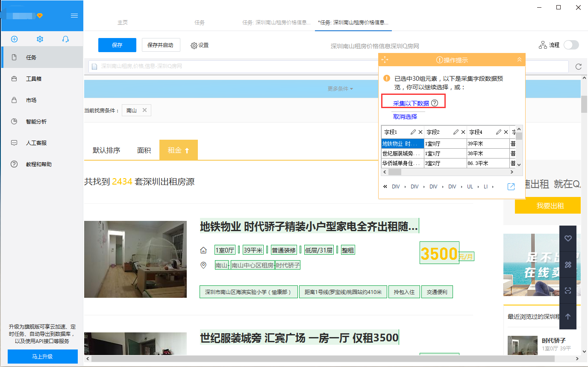Click the 马上升级 upgrade button
The width and height of the screenshot is (588, 367).
coord(43,356)
